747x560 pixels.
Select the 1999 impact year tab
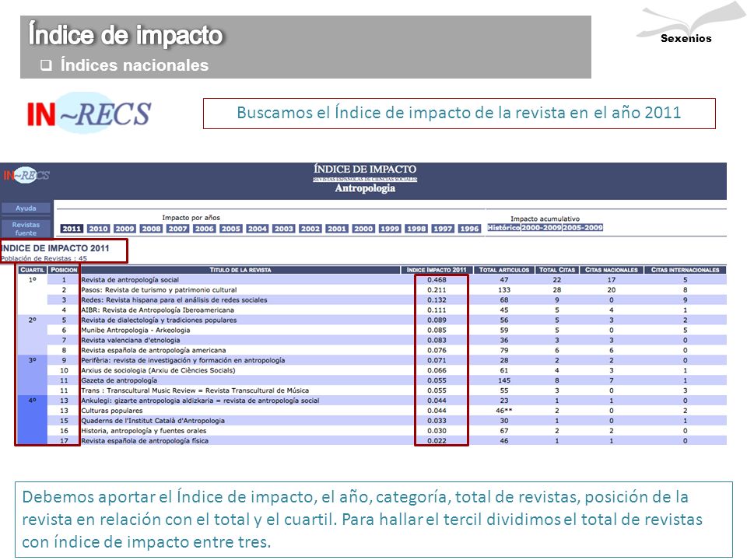390,229
